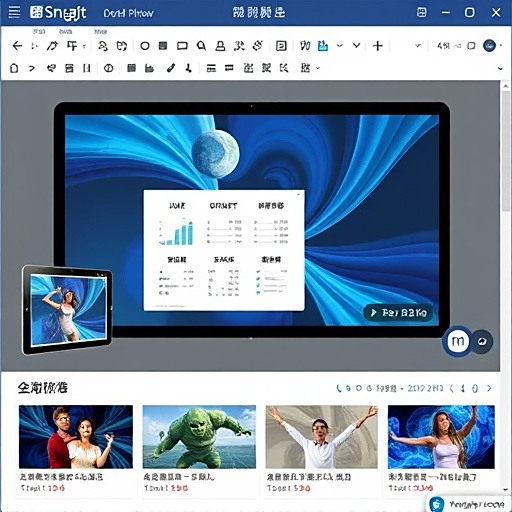Click the next-page chevron in gallery header
Image resolution: width=512 pixels, height=512 pixels.
click(x=489, y=388)
